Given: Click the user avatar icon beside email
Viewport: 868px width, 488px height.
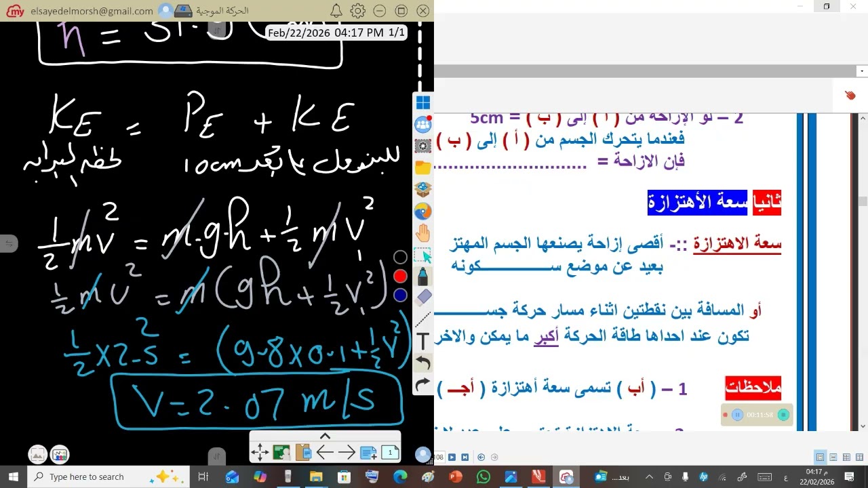Looking at the screenshot, I should 165,11.
